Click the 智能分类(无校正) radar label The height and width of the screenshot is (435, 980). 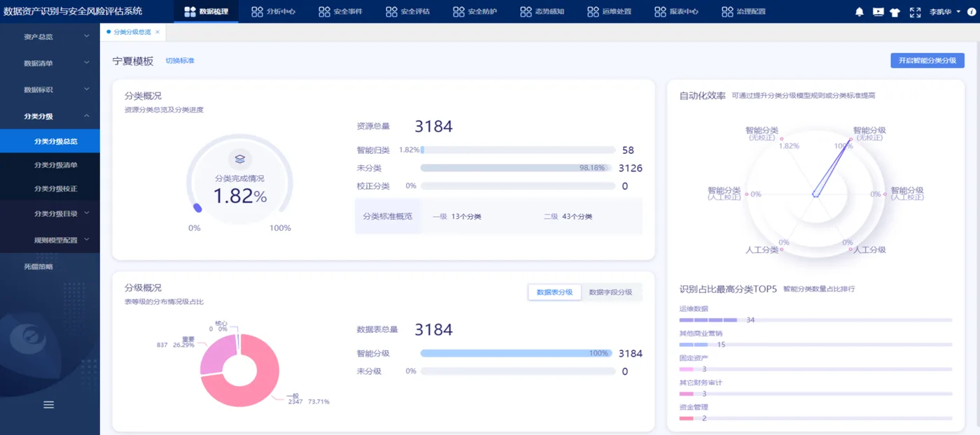762,134
